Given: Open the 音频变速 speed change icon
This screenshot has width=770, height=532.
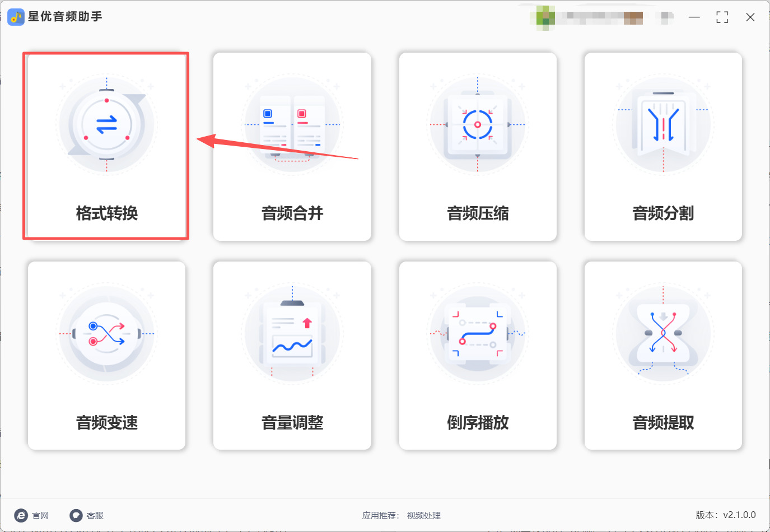Looking at the screenshot, I should click(x=106, y=334).
